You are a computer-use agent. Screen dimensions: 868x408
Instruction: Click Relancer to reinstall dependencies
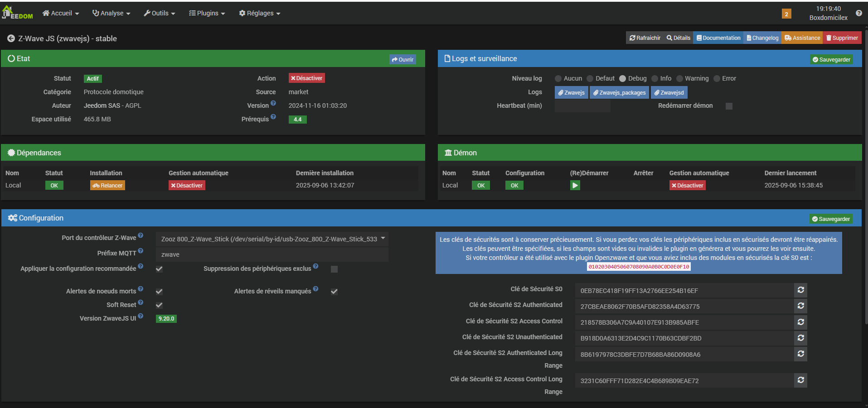(107, 185)
